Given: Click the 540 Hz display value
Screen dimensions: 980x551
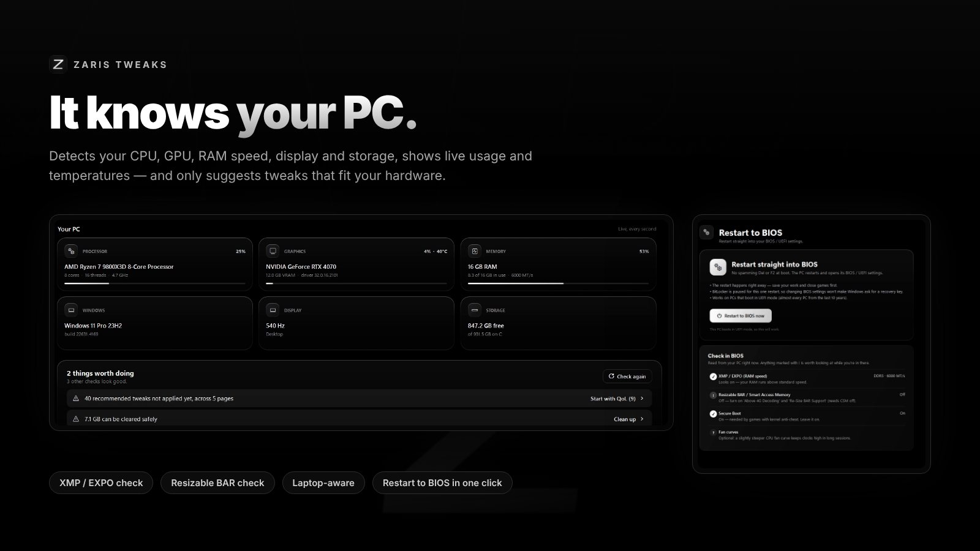Looking at the screenshot, I should (x=275, y=326).
